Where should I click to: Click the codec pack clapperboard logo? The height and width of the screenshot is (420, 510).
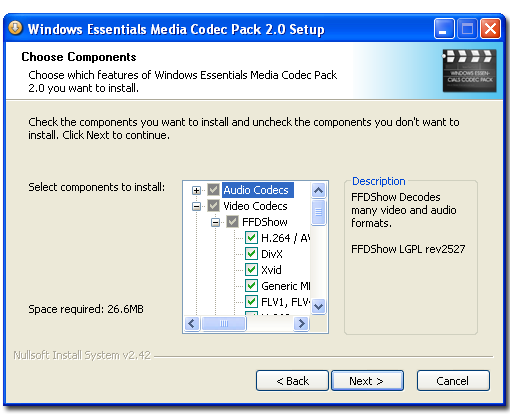tap(469, 71)
